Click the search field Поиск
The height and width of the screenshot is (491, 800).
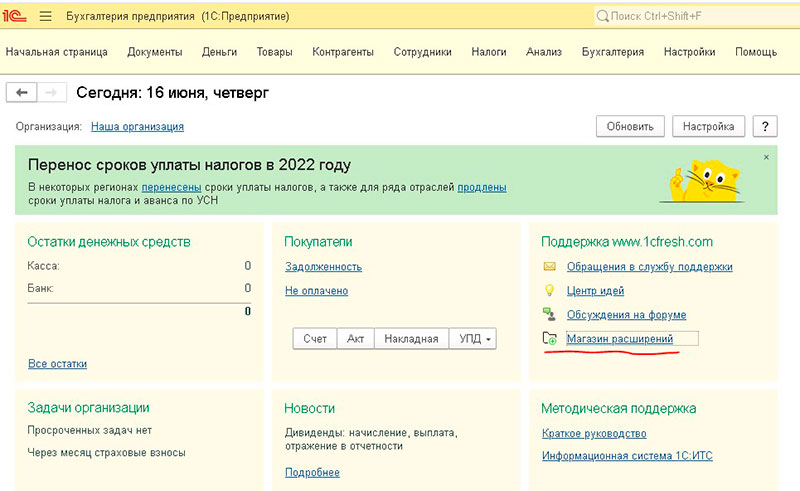tap(690, 17)
